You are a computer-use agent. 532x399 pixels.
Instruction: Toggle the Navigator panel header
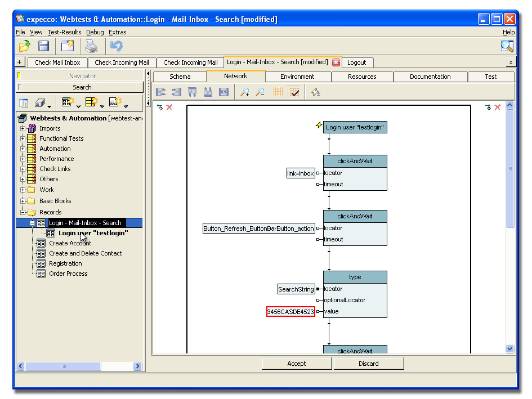click(x=82, y=76)
